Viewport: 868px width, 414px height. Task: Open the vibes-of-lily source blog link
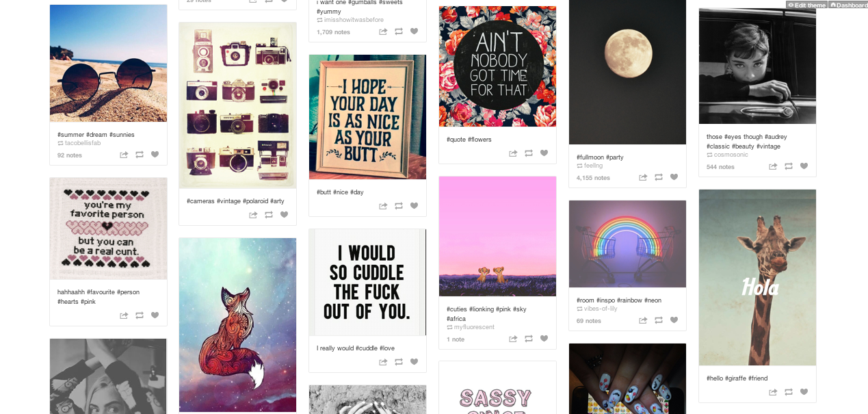[x=601, y=309]
